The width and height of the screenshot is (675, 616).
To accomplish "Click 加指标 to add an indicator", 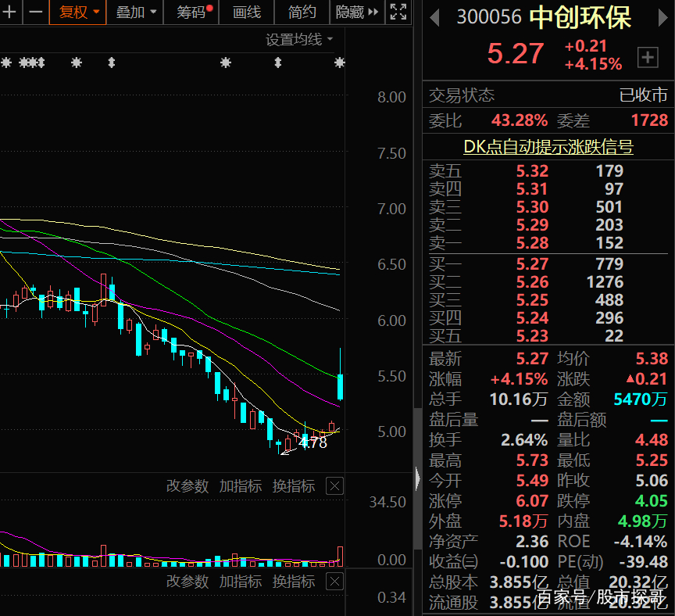I will point(241,485).
